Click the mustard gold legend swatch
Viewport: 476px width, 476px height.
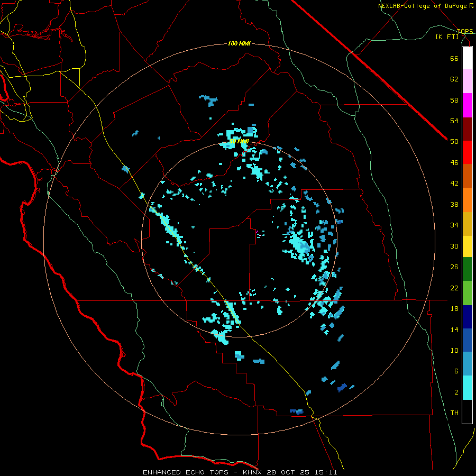coord(467,224)
